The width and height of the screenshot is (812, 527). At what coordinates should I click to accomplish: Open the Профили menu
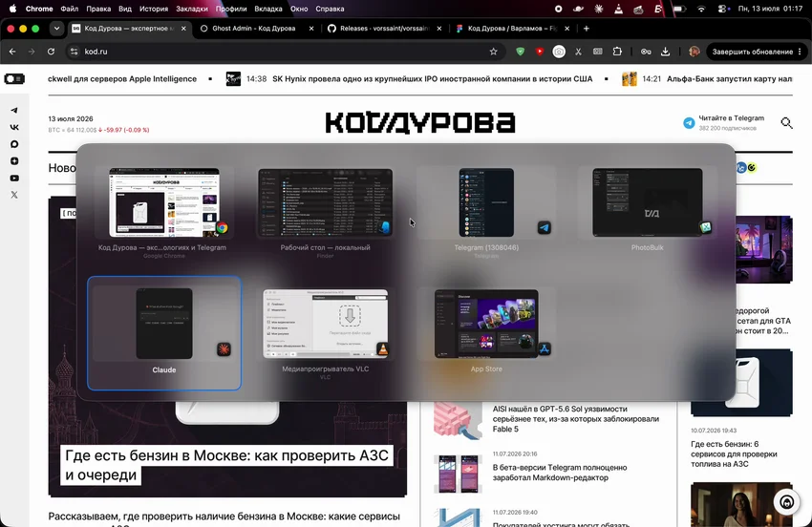[x=231, y=9]
